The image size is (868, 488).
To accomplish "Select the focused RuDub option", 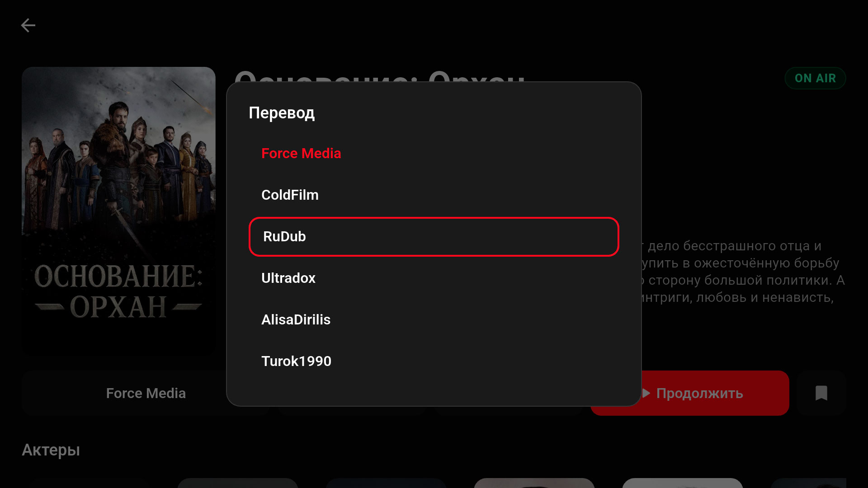I will (x=434, y=236).
